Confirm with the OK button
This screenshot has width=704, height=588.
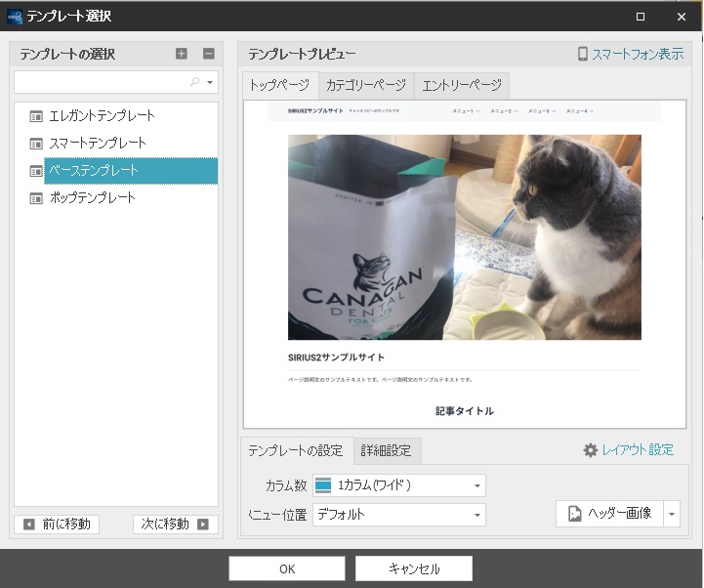click(x=287, y=568)
